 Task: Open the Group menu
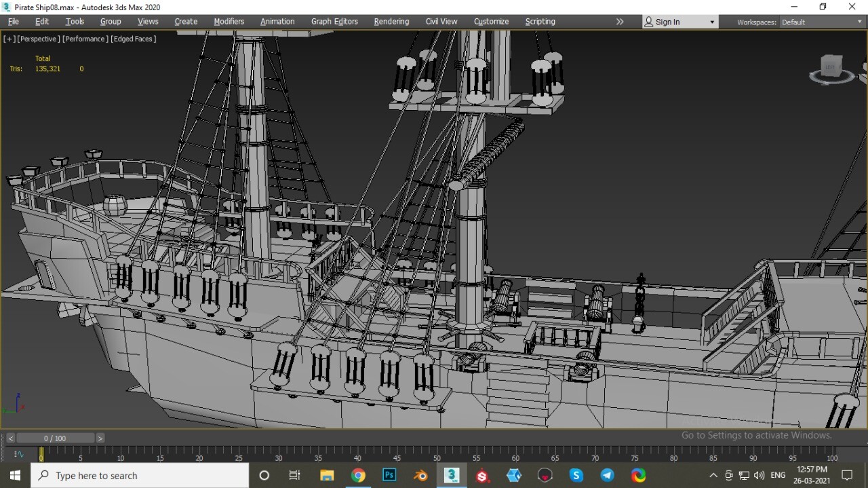[x=111, y=22]
